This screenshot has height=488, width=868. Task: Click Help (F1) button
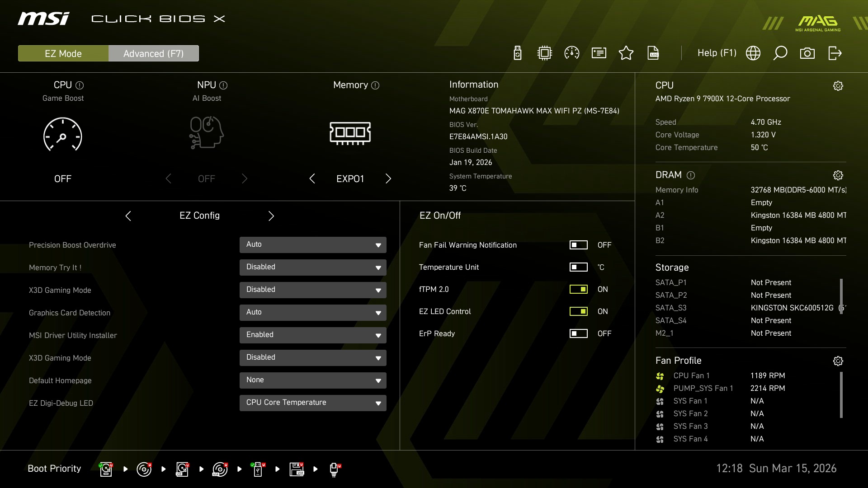pos(717,53)
